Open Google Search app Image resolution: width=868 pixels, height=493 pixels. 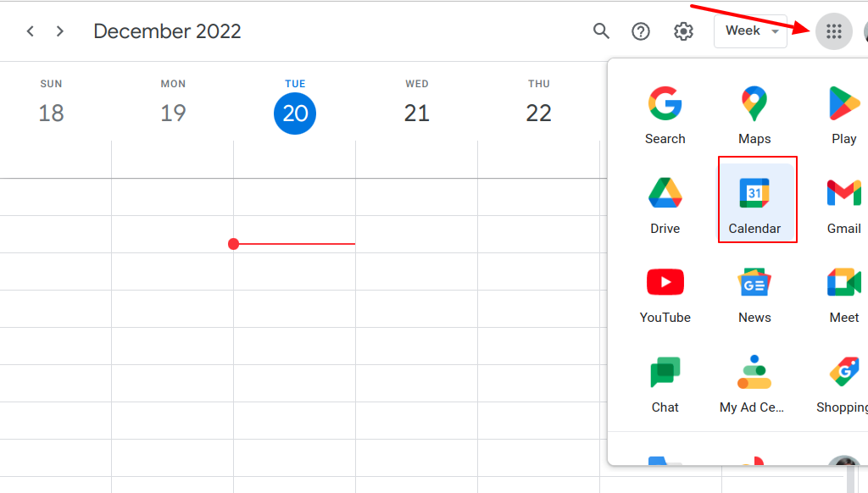coord(665,115)
